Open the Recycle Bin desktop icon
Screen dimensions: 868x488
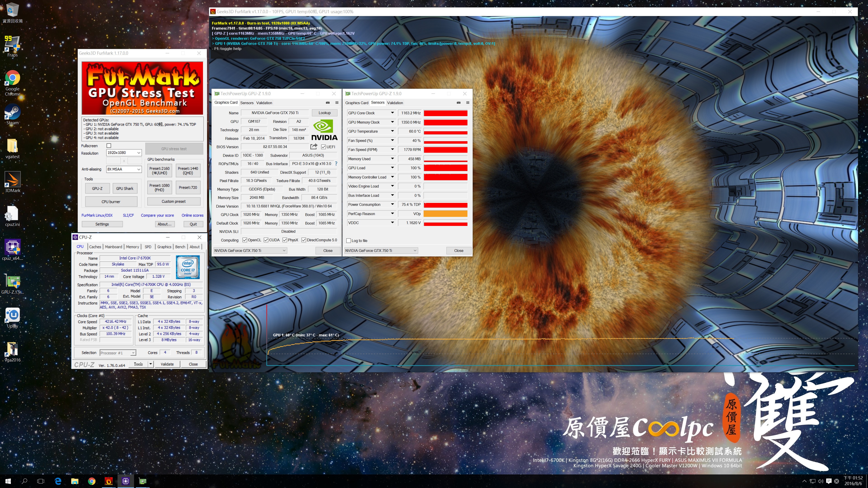pyautogui.click(x=12, y=13)
